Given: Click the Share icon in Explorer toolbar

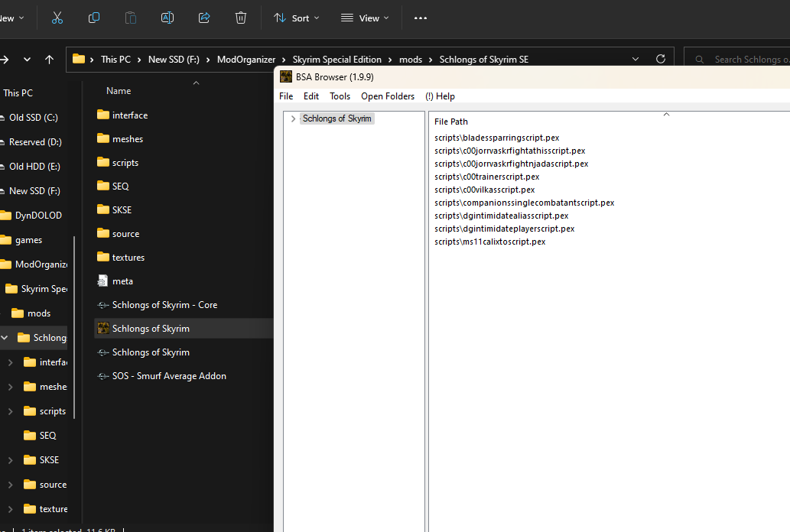Looking at the screenshot, I should (204, 18).
